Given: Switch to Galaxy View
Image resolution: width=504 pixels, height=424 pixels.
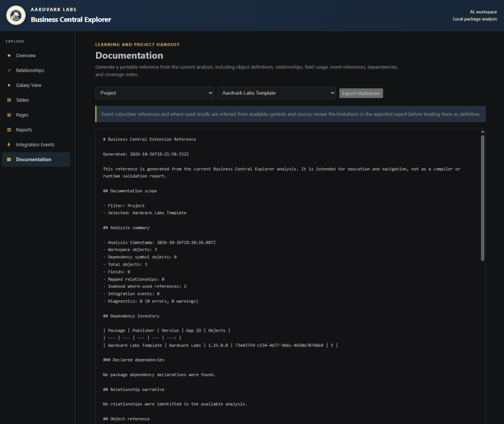Looking at the screenshot, I should click(x=36, y=85).
